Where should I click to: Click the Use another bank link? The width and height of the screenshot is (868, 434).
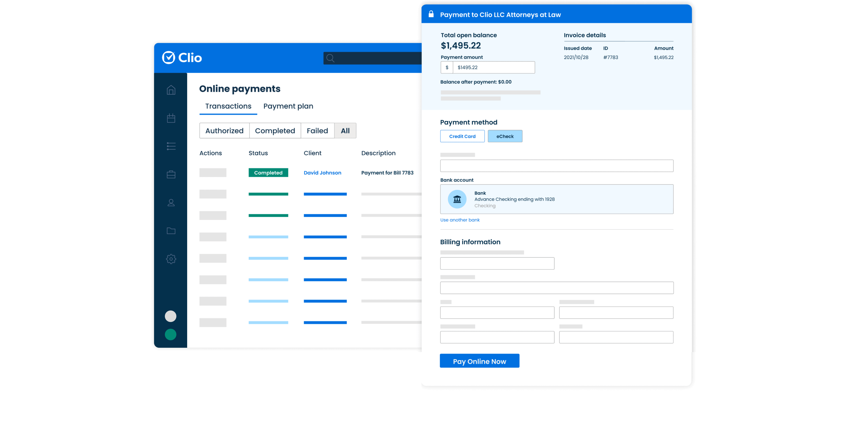459,220
